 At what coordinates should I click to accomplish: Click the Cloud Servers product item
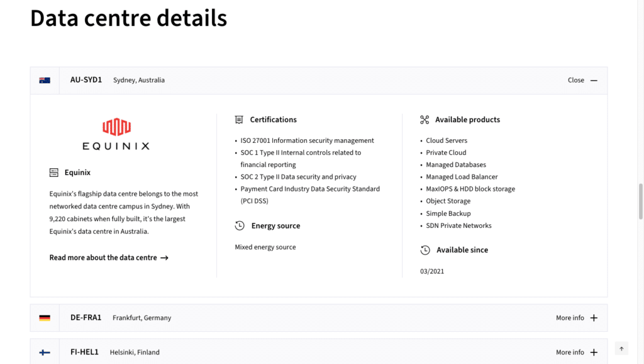pos(447,140)
